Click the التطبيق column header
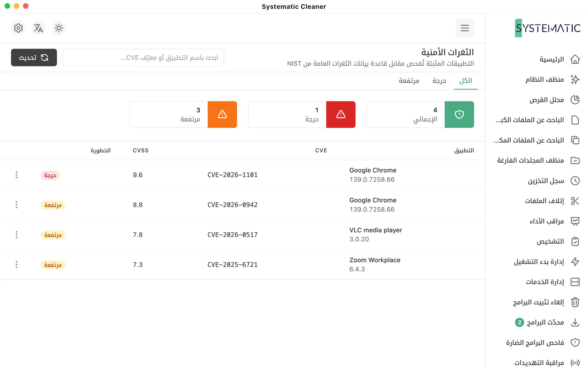The image size is (588, 368). [x=464, y=150]
